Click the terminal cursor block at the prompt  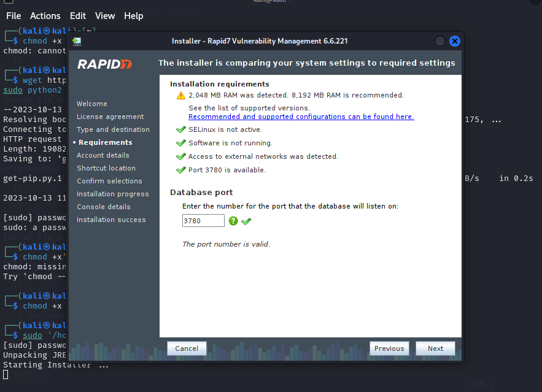(6, 374)
